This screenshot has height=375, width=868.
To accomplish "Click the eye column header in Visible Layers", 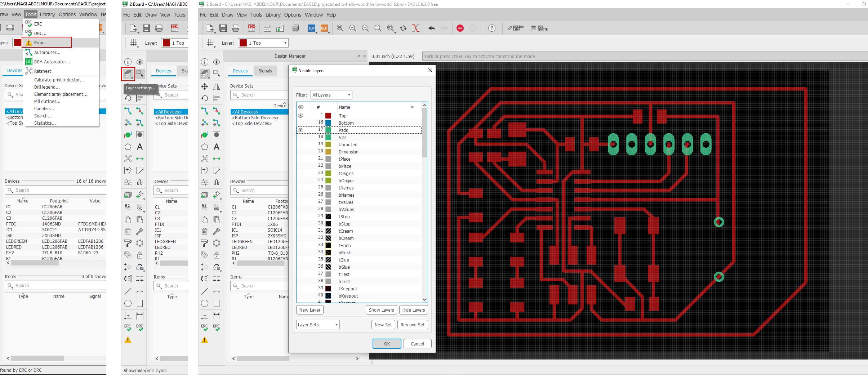I will tap(301, 107).
